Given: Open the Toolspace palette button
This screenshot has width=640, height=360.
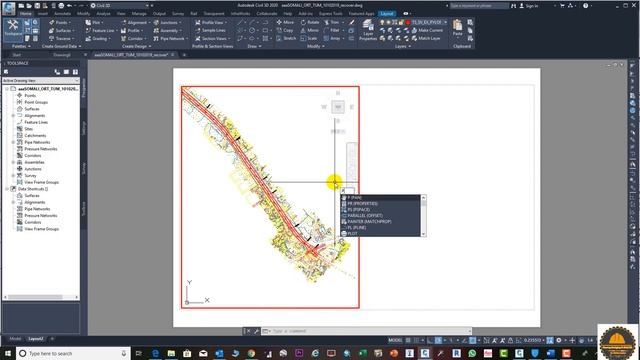Looking at the screenshot, I should pos(13,29).
